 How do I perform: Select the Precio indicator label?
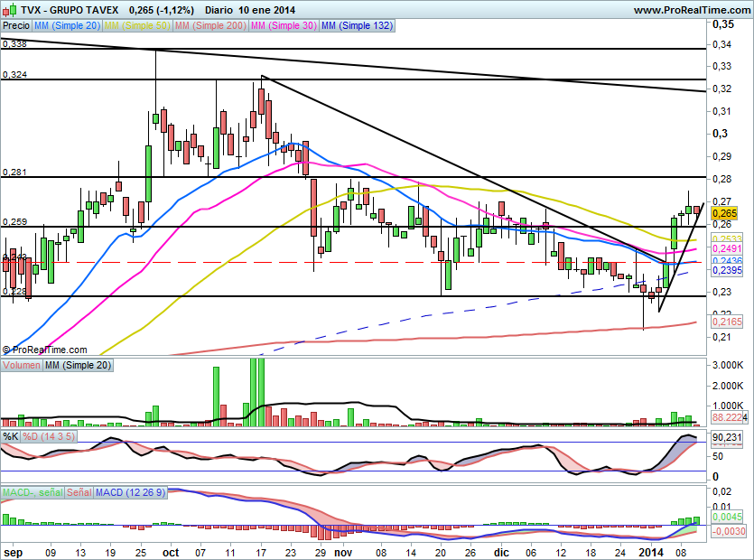14,26
